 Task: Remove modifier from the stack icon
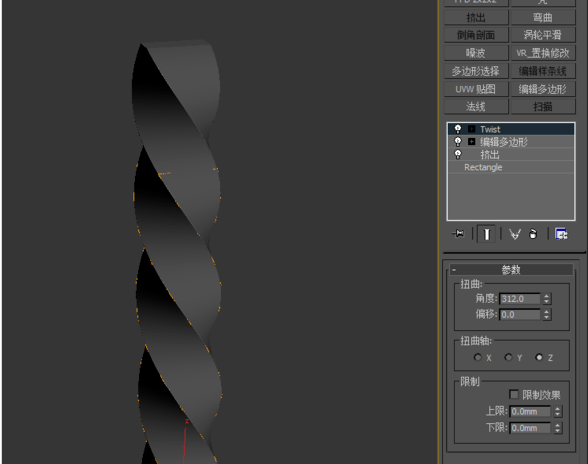coord(533,234)
